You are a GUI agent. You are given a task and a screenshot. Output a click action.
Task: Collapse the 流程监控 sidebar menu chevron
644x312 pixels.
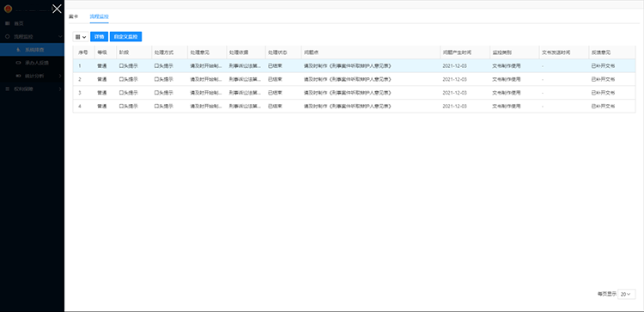(x=60, y=37)
